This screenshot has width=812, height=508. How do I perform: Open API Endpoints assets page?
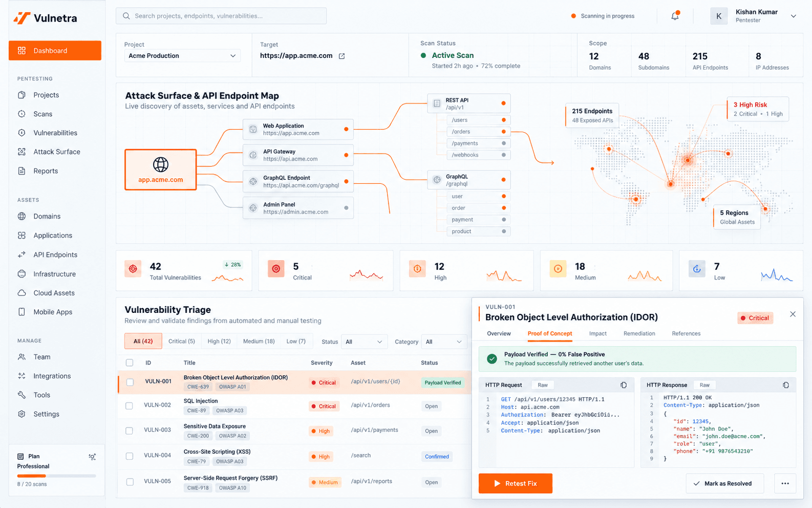click(x=55, y=255)
